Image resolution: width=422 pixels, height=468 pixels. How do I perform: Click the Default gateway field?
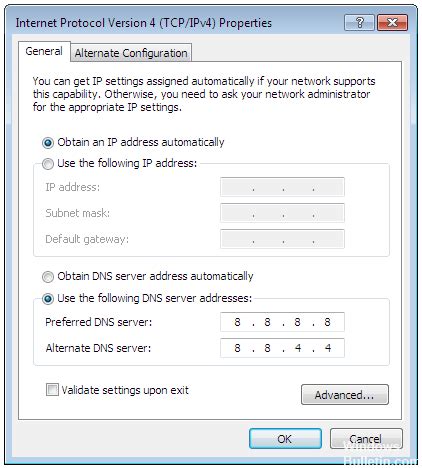(x=282, y=239)
